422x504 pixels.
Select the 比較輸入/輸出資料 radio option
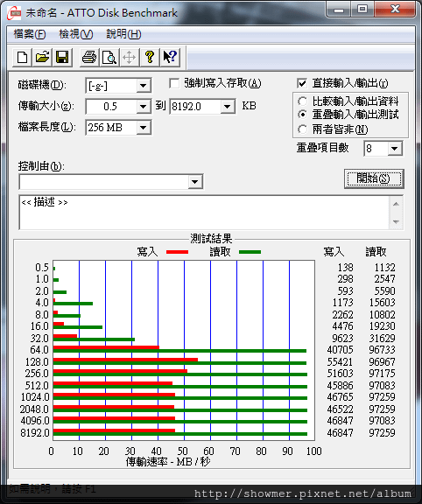click(x=302, y=101)
